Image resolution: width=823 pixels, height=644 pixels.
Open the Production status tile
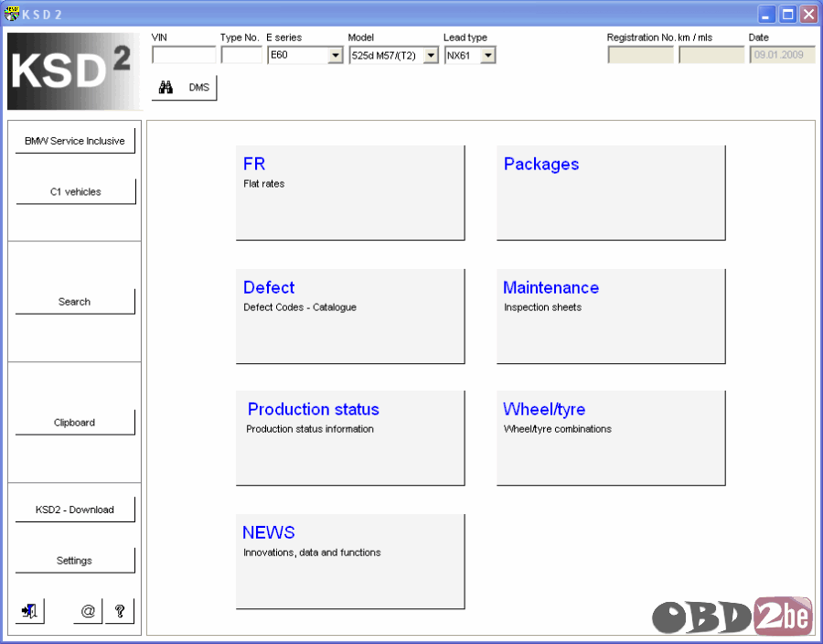pos(350,438)
